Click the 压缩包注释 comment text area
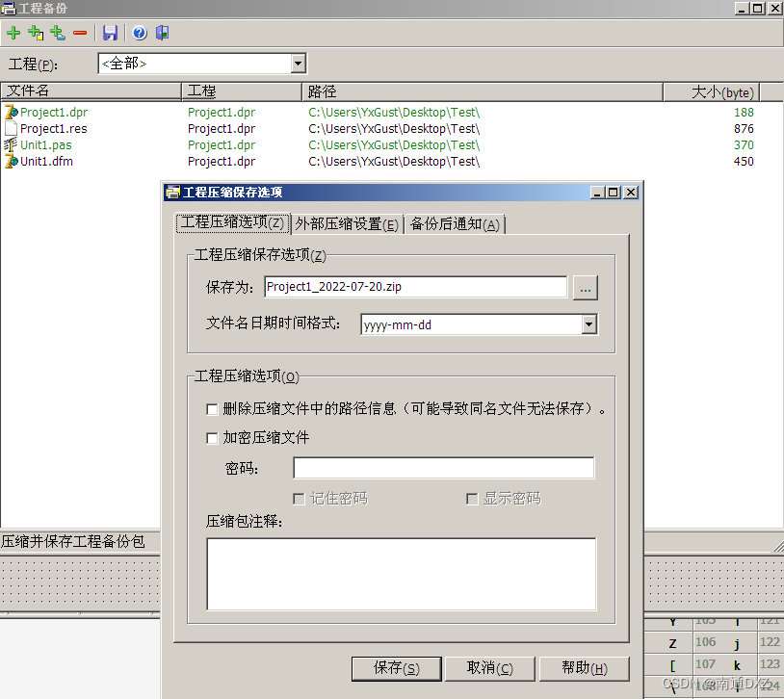The image size is (784, 699). tap(402, 575)
